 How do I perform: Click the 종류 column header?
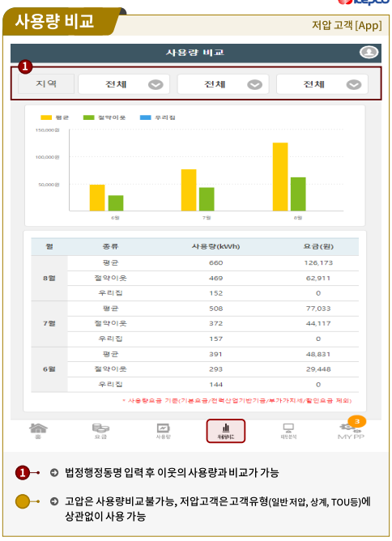(x=110, y=247)
